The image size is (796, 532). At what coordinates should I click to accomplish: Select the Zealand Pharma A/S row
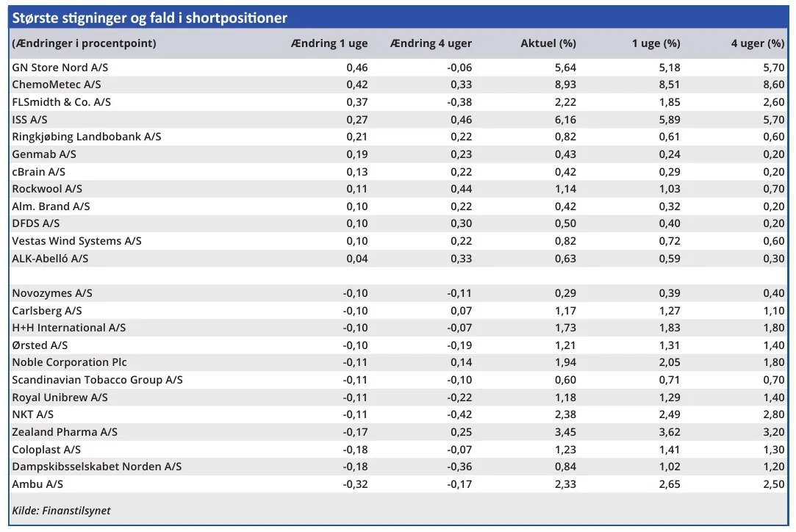[x=65, y=432]
